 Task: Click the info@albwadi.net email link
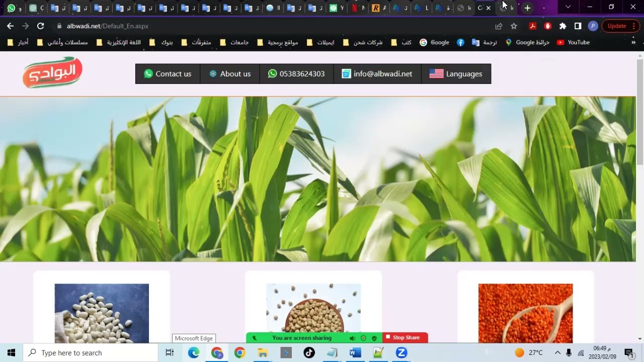click(x=377, y=74)
